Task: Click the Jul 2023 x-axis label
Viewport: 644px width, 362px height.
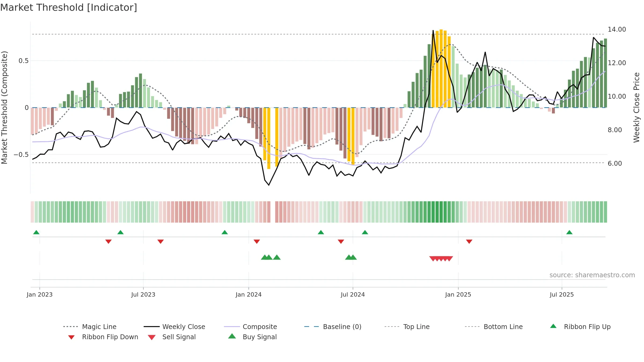Action: click(x=143, y=294)
